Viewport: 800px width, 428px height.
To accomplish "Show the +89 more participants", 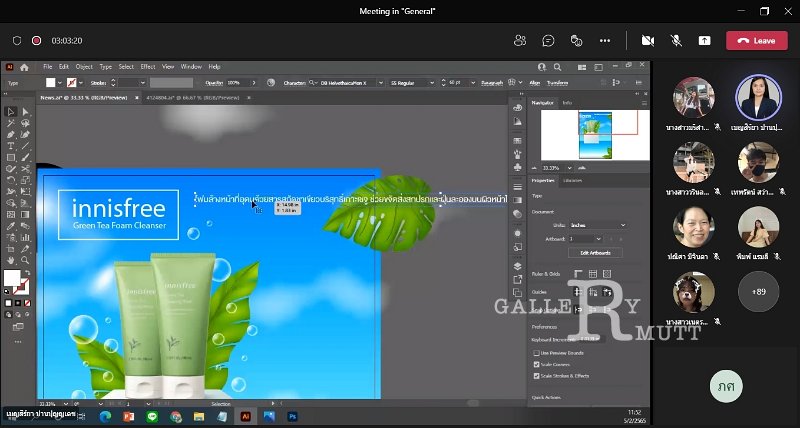I will [x=758, y=292].
